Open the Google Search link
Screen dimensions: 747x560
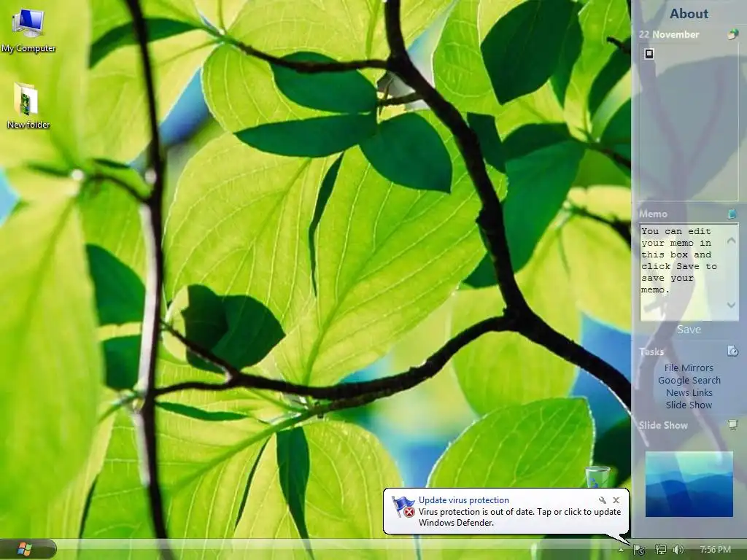click(689, 380)
